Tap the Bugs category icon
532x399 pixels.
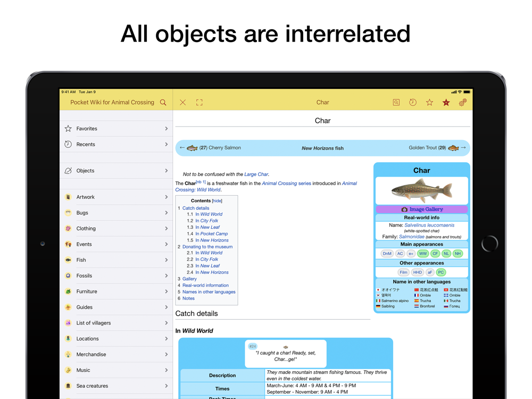[68, 213]
